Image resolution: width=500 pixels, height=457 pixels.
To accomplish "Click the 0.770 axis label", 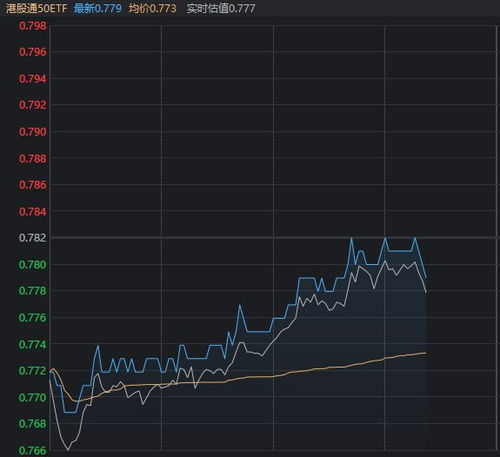I will (33, 397).
